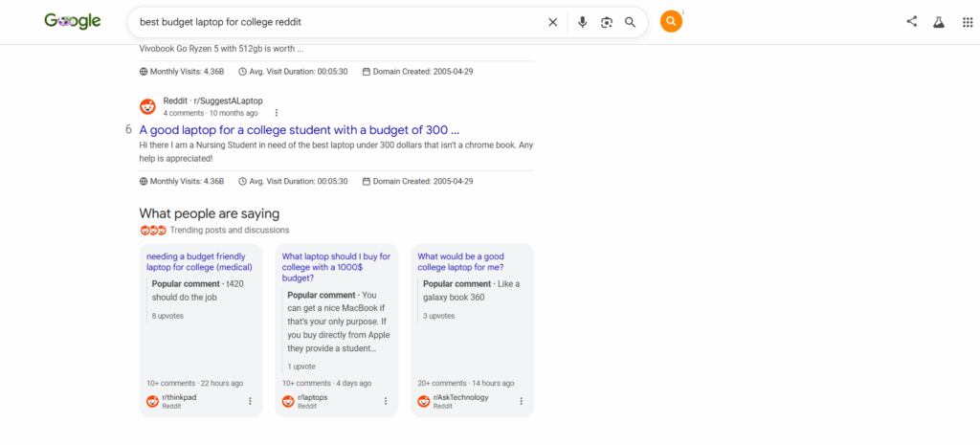The width and height of the screenshot is (980, 445).
Task: Click the Reddit icon next to r/laptops
Action: 288,401
